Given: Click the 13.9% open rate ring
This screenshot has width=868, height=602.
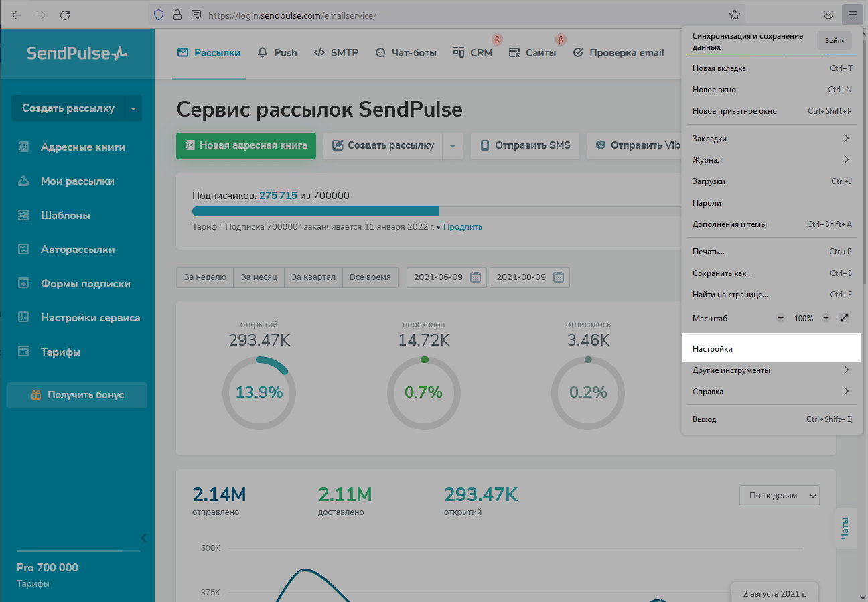Looking at the screenshot, I should tap(259, 392).
